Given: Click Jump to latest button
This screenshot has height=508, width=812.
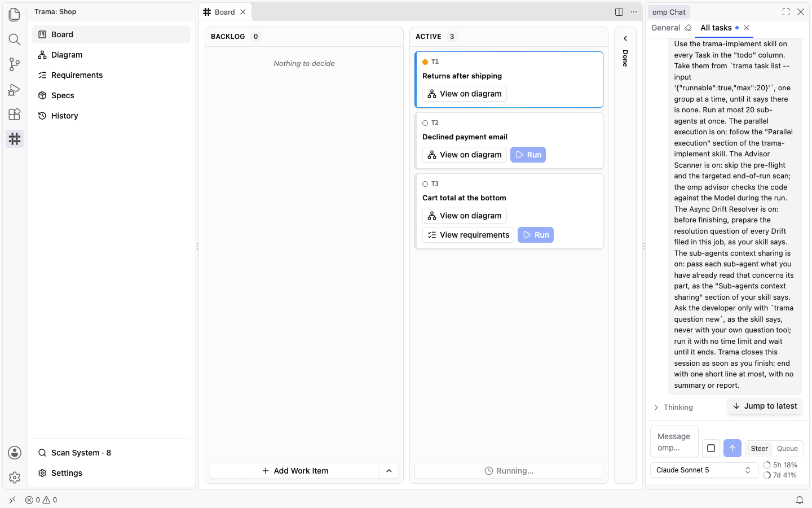Looking at the screenshot, I should (x=765, y=406).
